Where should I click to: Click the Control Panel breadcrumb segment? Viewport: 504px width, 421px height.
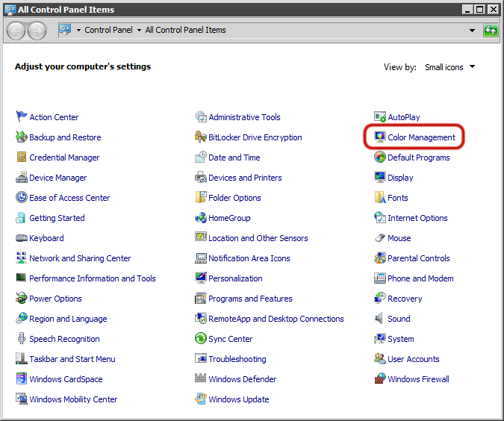108,30
